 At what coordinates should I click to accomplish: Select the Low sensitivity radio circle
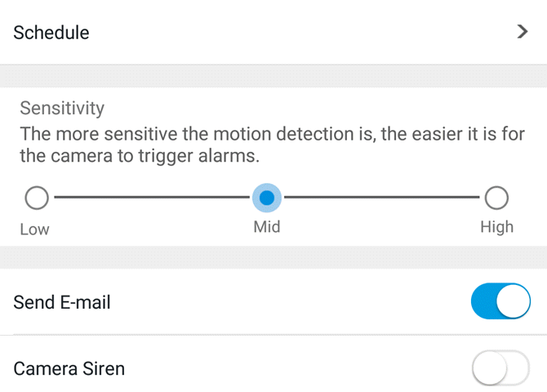(x=37, y=198)
